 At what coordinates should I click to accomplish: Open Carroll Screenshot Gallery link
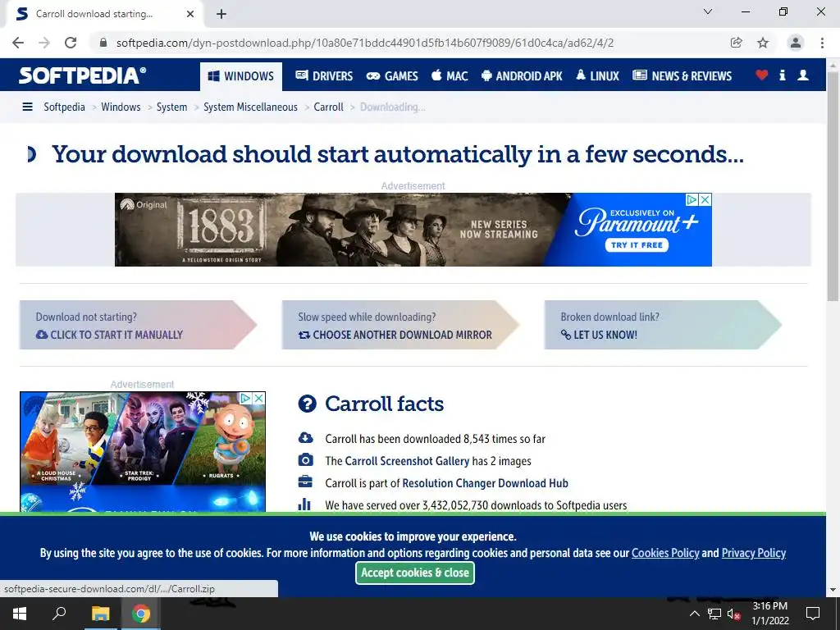click(407, 461)
